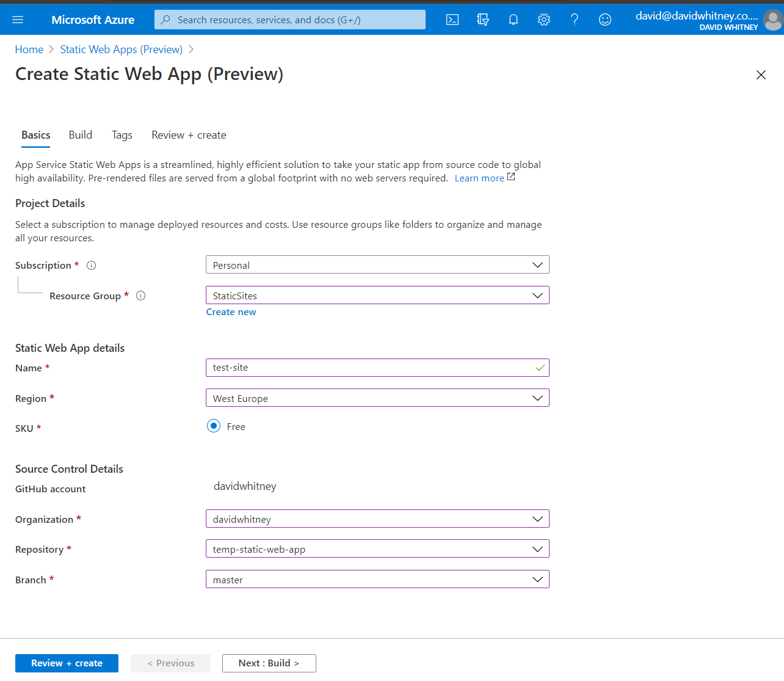The width and height of the screenshot is (784, 681).
Task: Open the Repository dropdown temp-static-web-app
Action: tap(377, 549)
